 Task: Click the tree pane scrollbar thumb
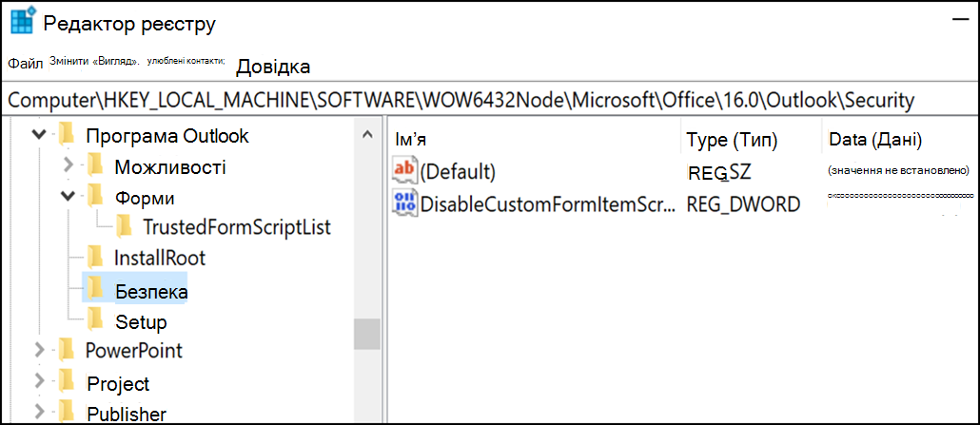367,335
